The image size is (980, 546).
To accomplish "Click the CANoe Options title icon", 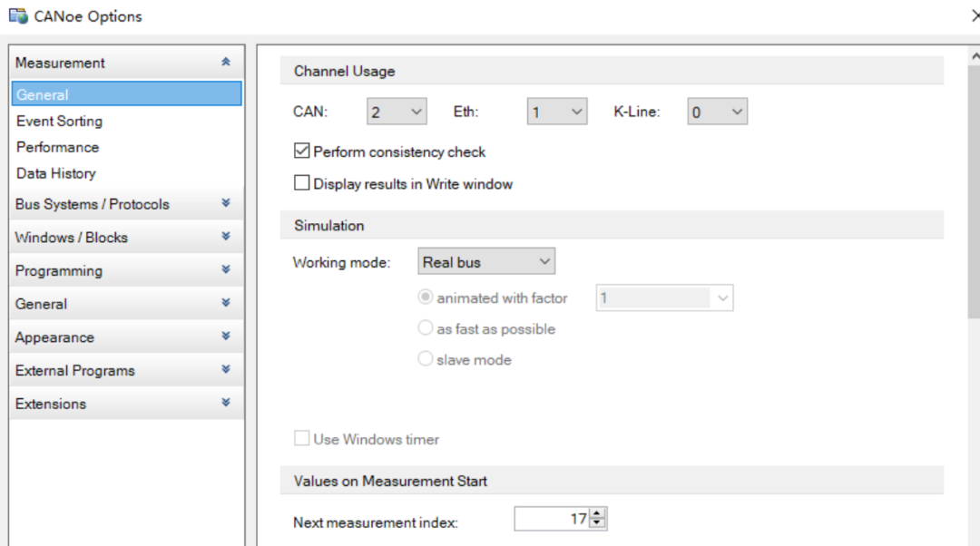I will point(18,15).
